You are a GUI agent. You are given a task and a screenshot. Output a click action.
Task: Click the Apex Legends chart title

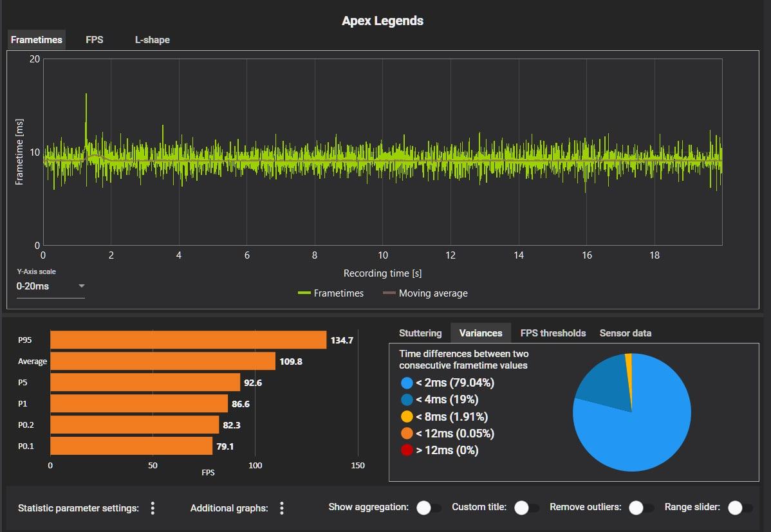382,21
